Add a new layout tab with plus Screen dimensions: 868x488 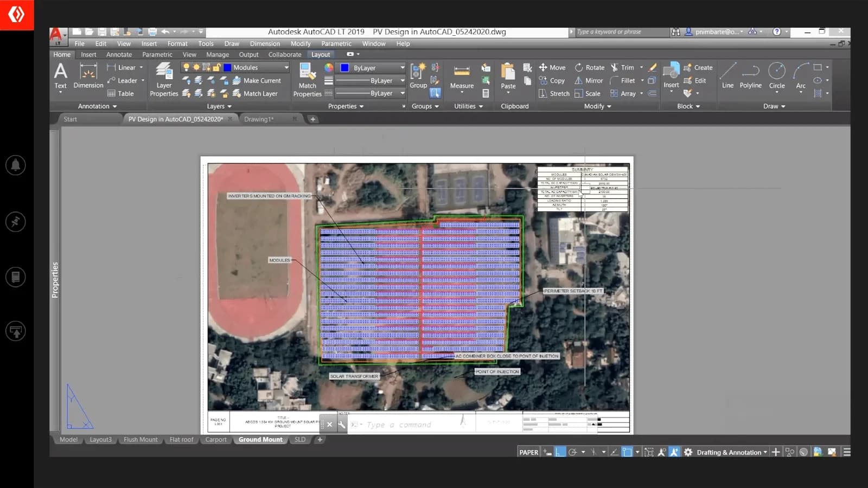click(x=320, y=440)
